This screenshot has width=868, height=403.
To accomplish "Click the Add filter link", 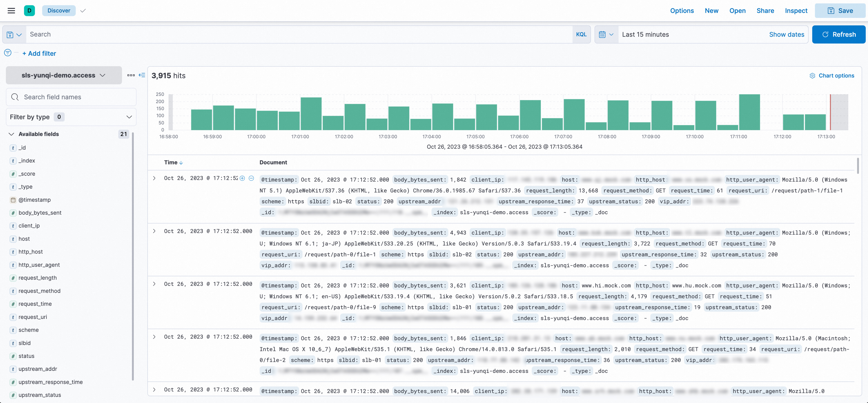I will pyautogui.click(x=39, y=53).
